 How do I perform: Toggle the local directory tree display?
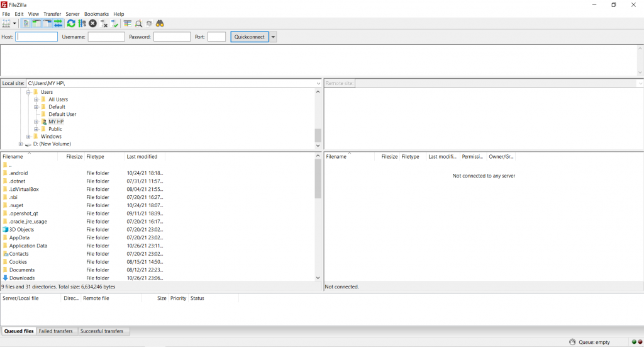tap(36, 23)
